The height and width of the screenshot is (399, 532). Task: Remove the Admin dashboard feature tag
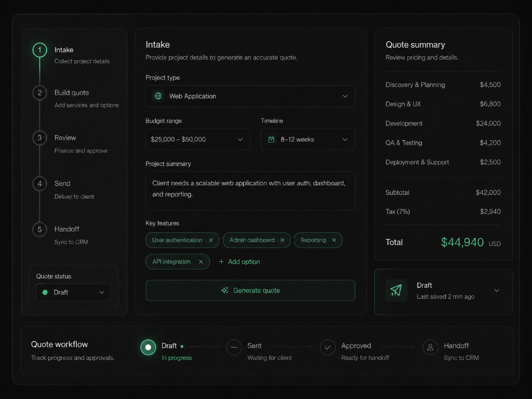(282, 240)
